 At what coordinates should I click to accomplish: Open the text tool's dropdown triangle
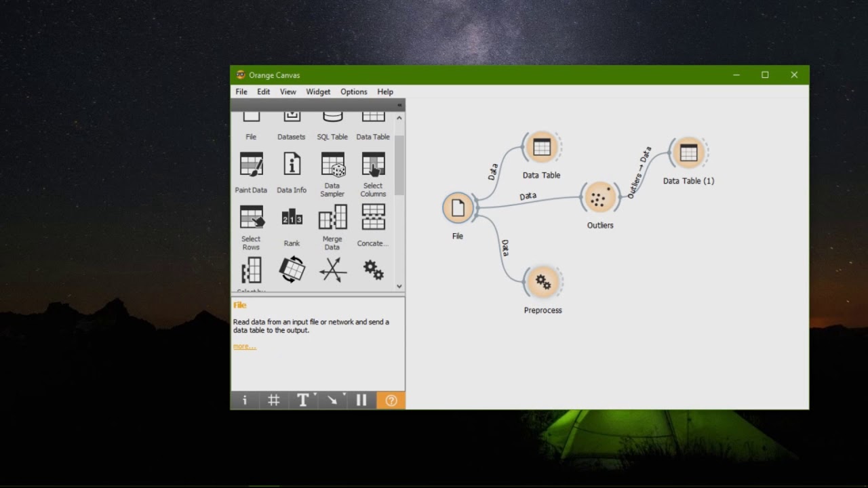pyautogui.click(x=315, y=394)
